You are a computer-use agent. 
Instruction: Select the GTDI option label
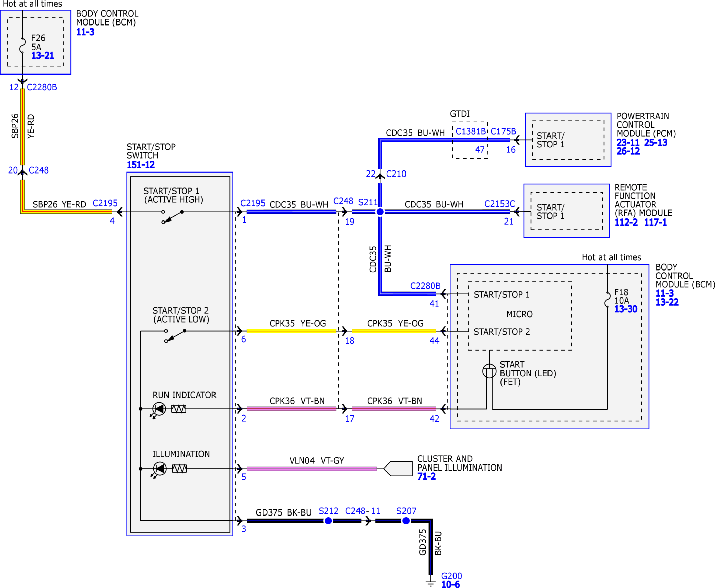click(x=460, y=114)
